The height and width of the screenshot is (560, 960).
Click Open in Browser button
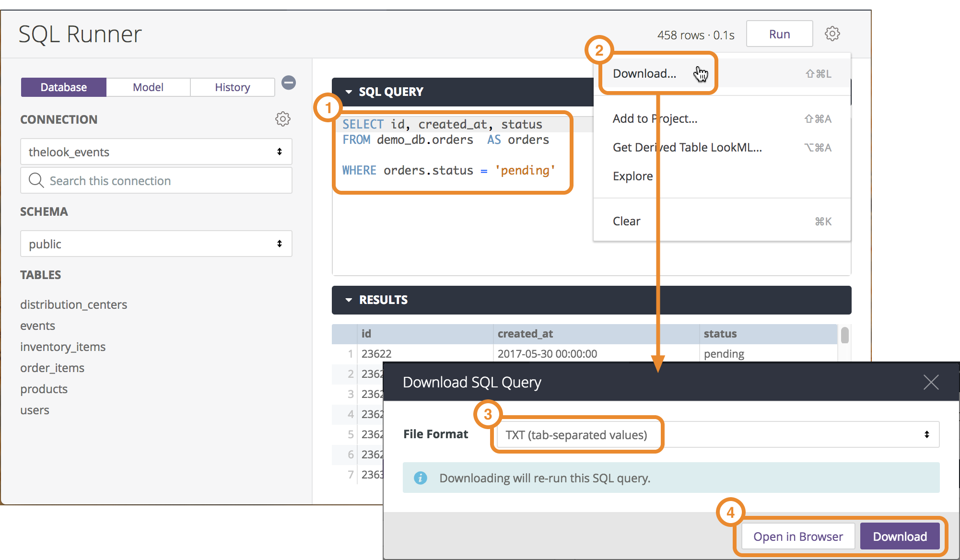(x=797, y=536)
